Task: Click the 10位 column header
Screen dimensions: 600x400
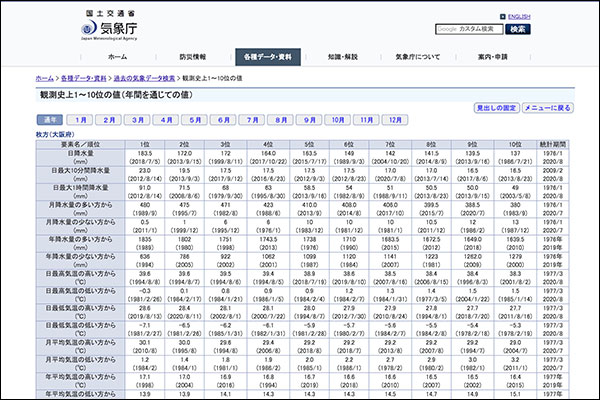Action: [x=515, y=144]
